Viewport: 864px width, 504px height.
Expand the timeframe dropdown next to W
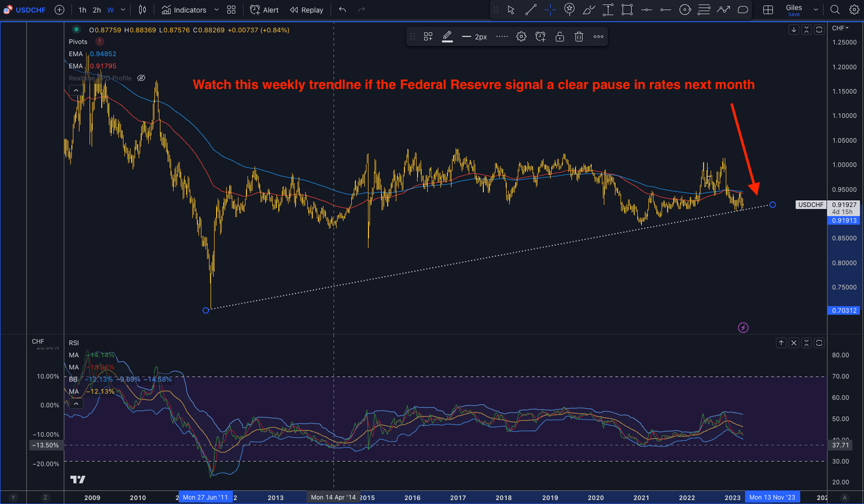coord(123,10)
